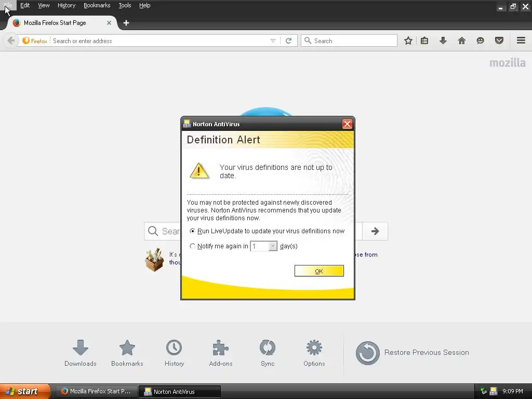
Task: Select Notify me again in radio option
Action: [x=192, y=246]
